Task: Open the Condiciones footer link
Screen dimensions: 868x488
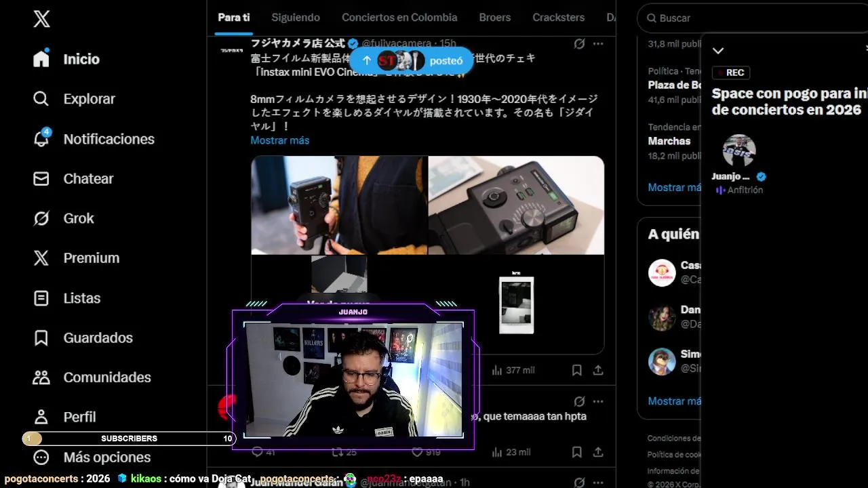Action: 674,438
